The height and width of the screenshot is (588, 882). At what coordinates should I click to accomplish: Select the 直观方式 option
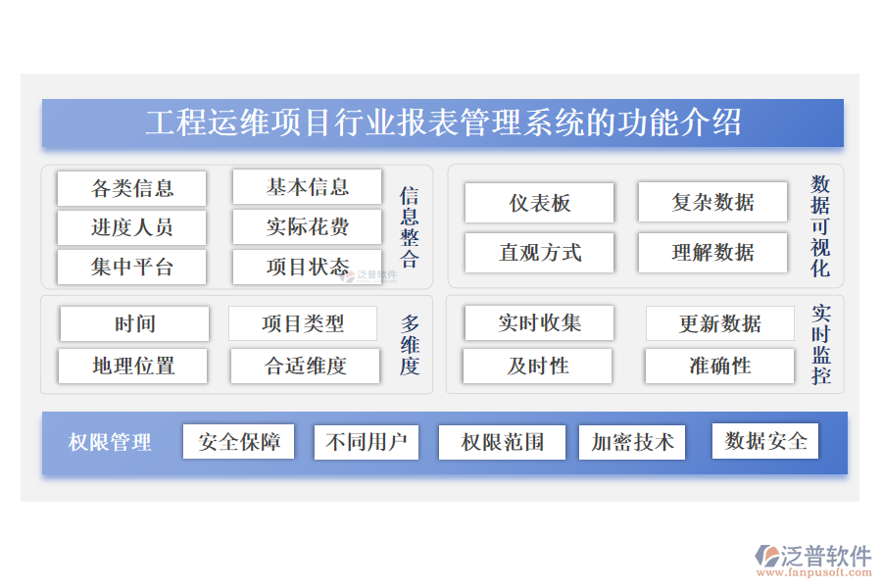(539, 253)
